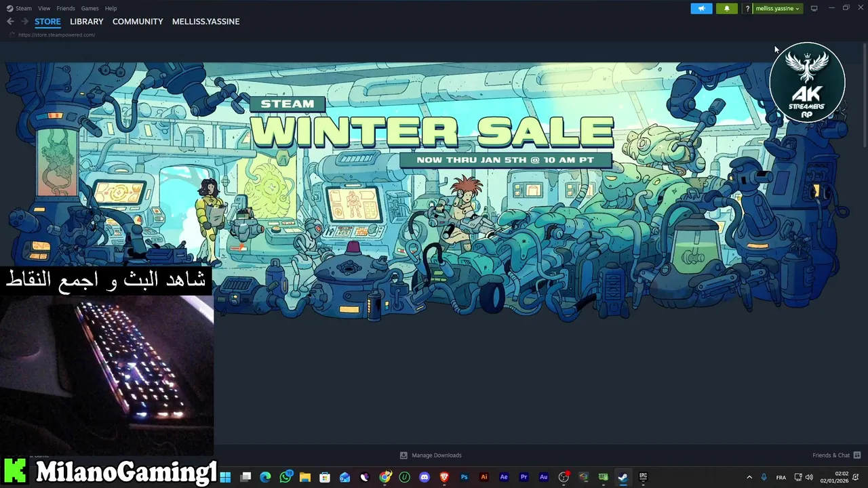Open the MELLISS.YASSINE profile tab
The width and height of the screenshot is (868, 488).
pyautogui.click(x=205, y=22)
